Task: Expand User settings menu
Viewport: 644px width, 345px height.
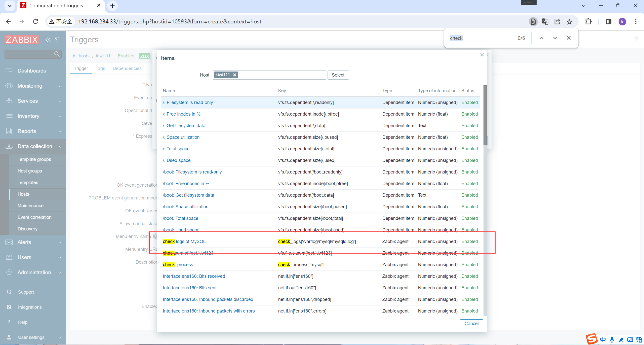Action: (x=33, y=337)
